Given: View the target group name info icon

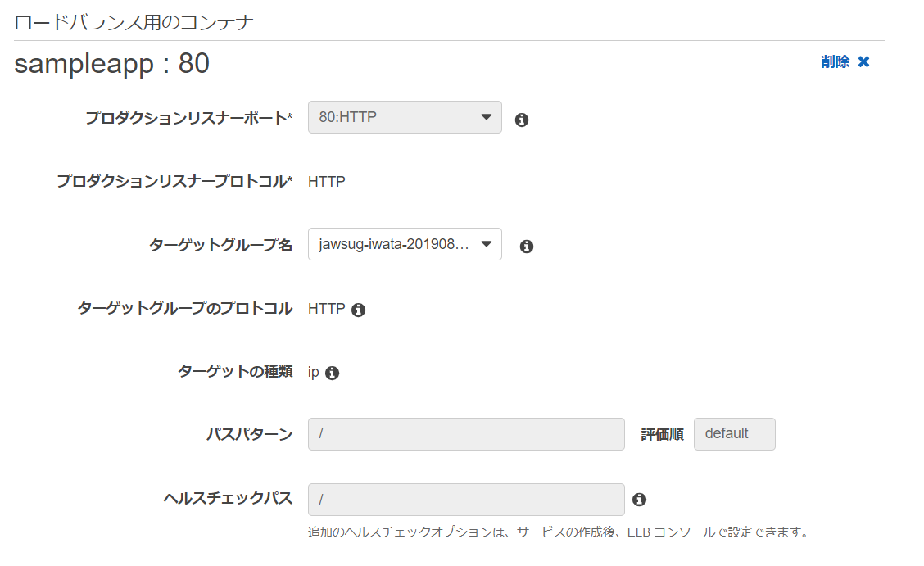Looking at the screenshot, I should click(527, 246).
